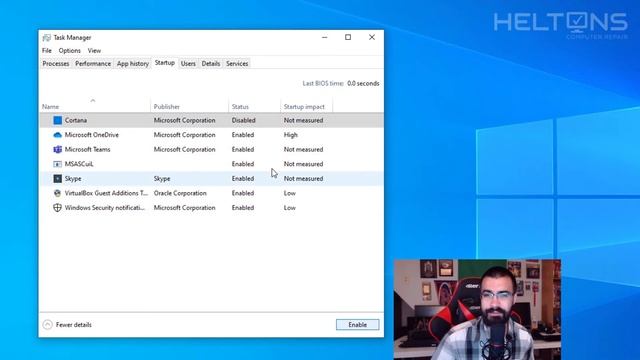Click the High startup impact value
Viewport: 640px width, 360px height.
291,135
